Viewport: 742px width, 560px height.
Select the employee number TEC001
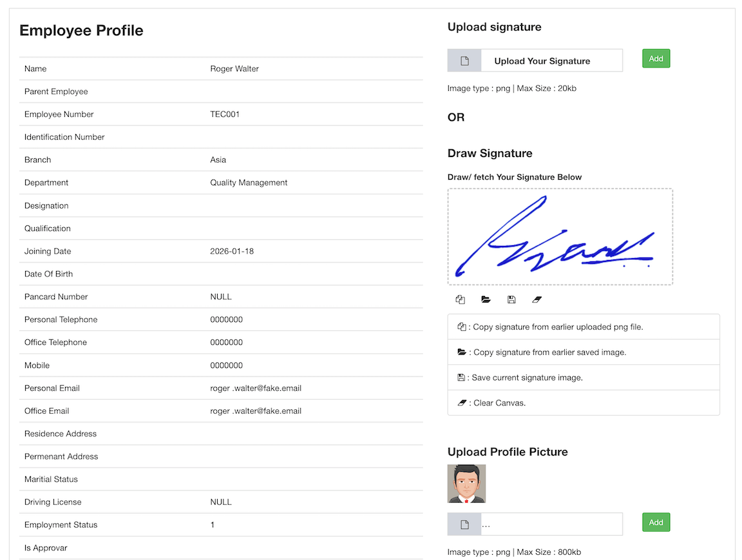225,115
